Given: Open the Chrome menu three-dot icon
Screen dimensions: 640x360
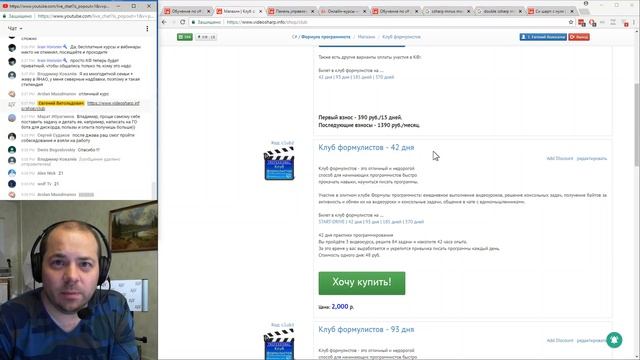Looking at the screenshot, I should point(634,22).
